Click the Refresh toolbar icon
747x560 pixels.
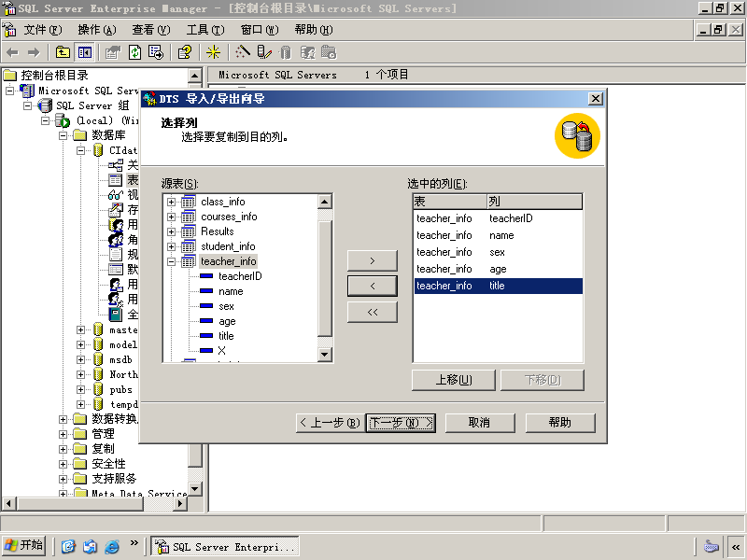(134, 52)
